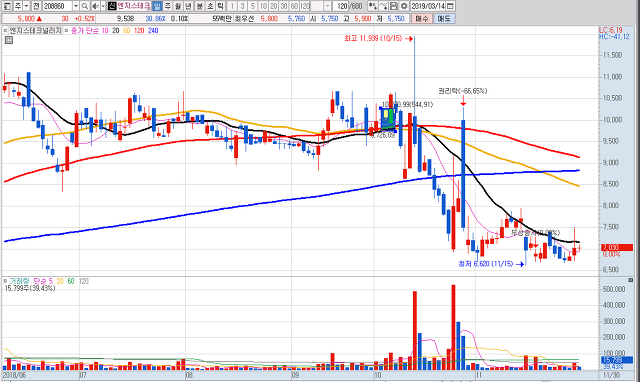The image size is (640, 382).
Task: Select yearly (년) chart period
Action: pos(188,6)
